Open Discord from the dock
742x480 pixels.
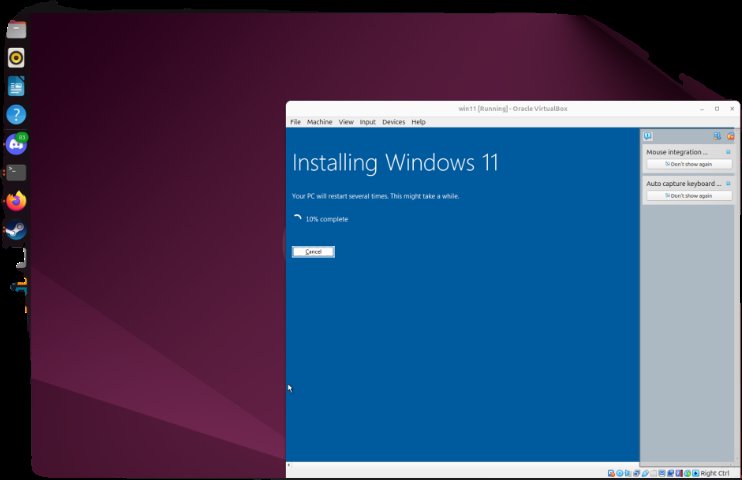tap(16, 143)
